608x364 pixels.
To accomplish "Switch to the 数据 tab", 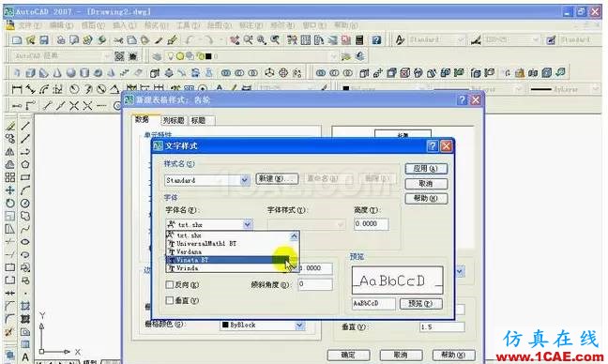I will 142,120.
